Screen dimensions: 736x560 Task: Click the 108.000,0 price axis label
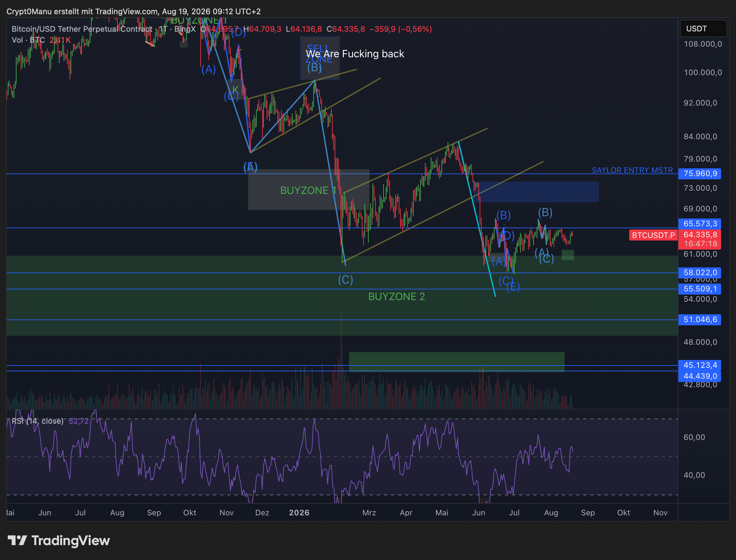[x=703, y=44]
